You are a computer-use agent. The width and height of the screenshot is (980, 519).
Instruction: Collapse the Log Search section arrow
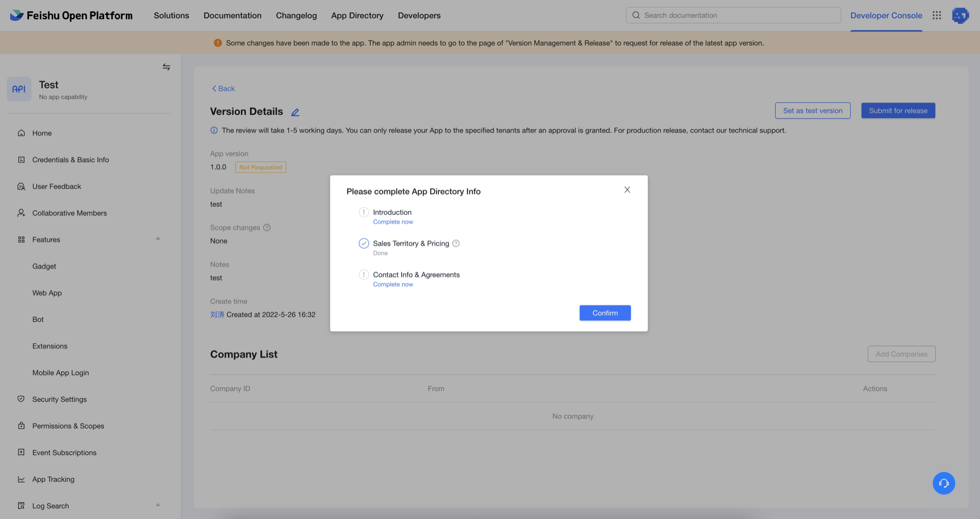(158, 505)
